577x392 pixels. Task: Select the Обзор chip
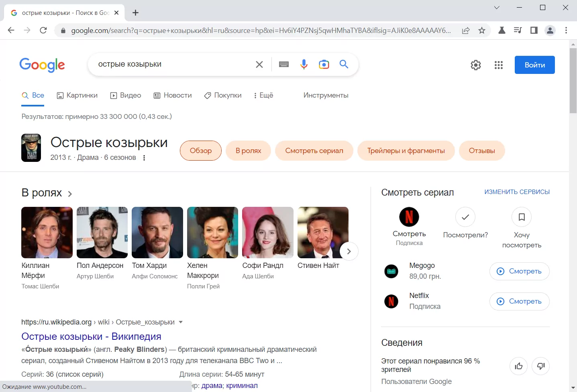(201, 151)
